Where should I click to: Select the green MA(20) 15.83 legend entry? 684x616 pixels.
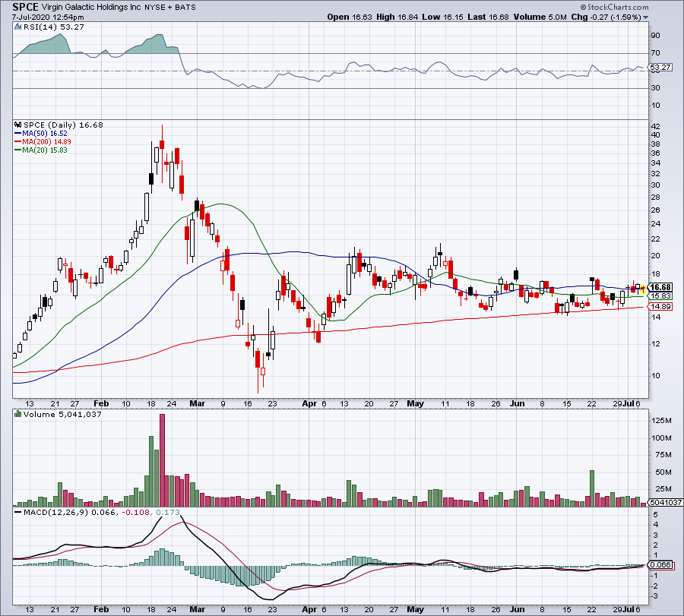(x=41, y=150)
